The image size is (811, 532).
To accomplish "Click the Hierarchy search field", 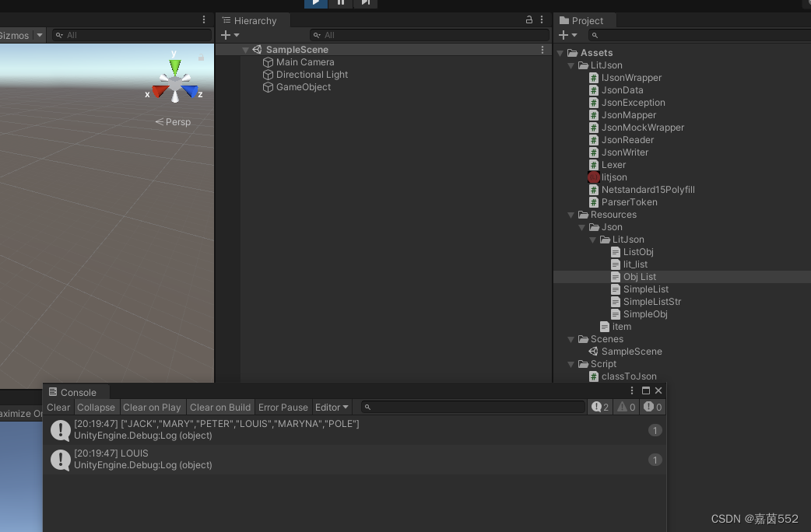I will [430, 35].
